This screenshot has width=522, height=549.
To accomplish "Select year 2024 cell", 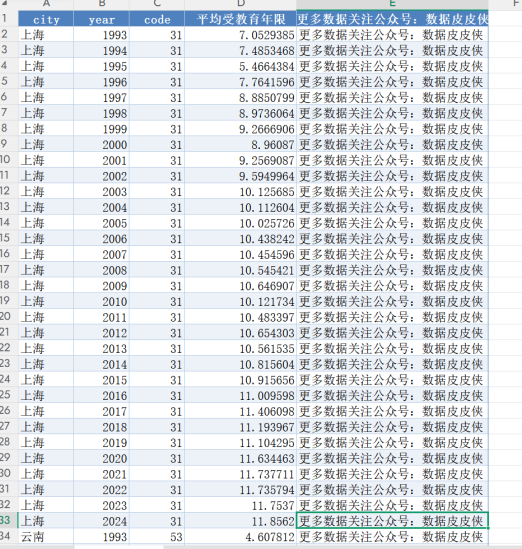I will click(x=102, y=521).
